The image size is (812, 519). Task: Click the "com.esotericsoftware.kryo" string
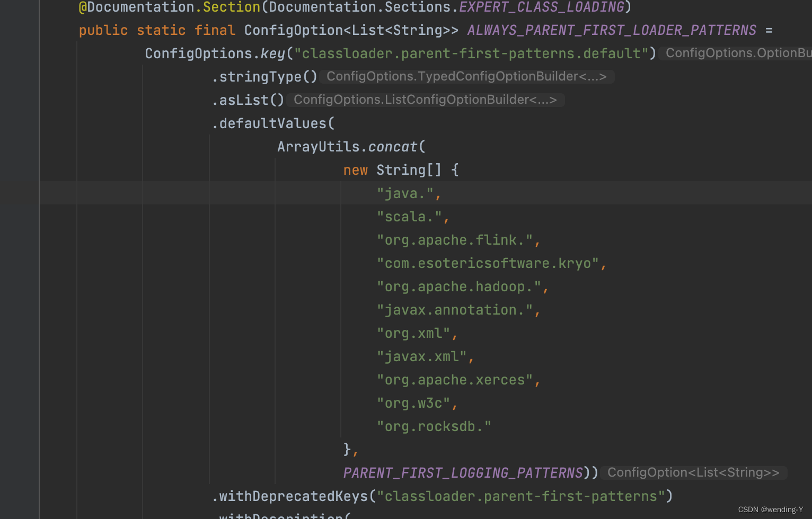(488, 264)
